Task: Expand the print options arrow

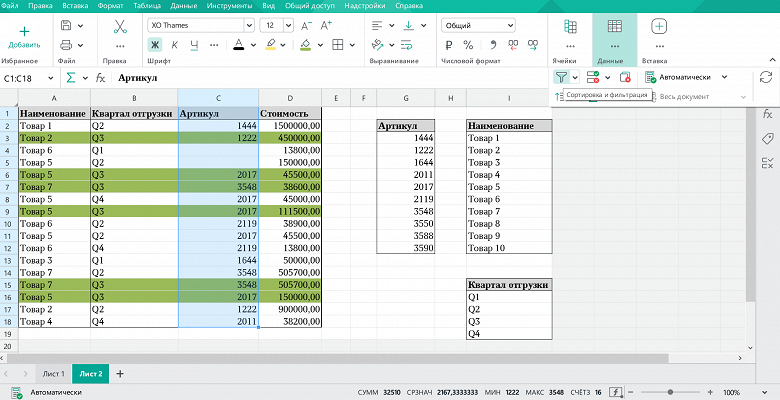Action: 81,45
